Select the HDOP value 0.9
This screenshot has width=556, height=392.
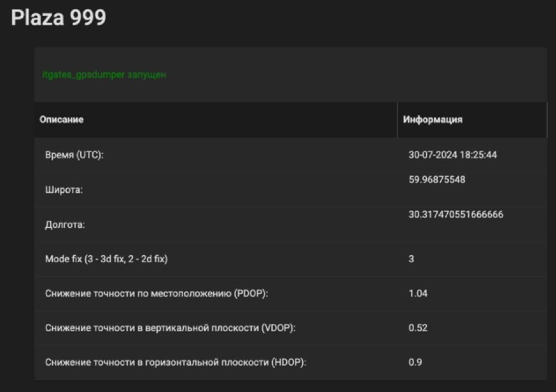[x=415, y=362]
